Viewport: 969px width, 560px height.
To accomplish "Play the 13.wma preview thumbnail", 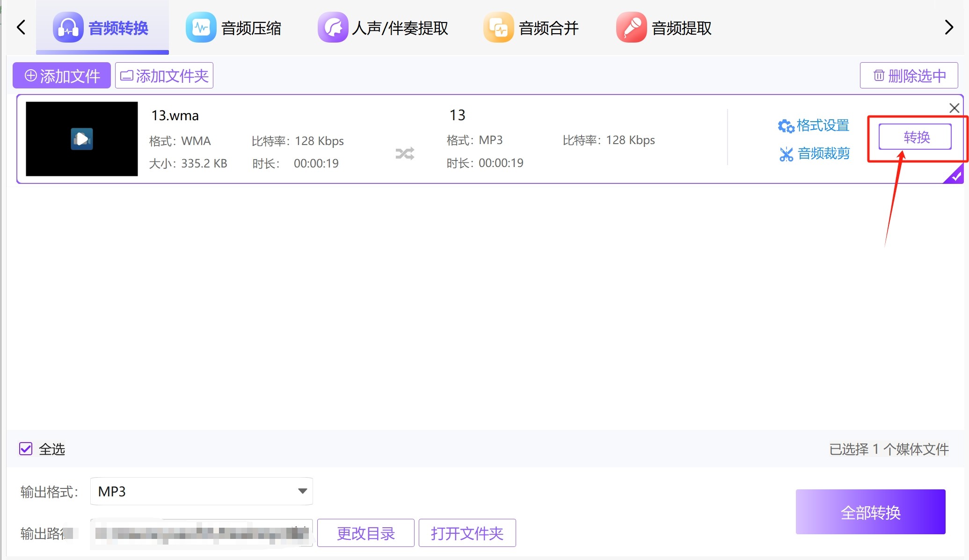I will pos(82,139).
